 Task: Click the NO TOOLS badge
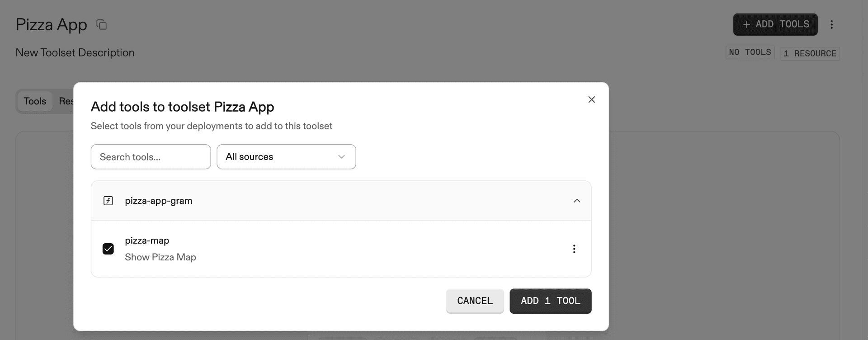tap(750, 52)
